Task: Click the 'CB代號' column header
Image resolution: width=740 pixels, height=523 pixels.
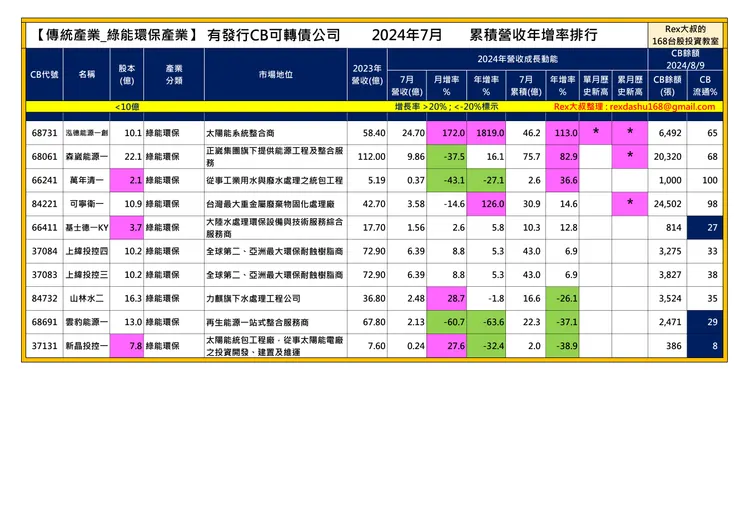Action: [x=44, y=75]
